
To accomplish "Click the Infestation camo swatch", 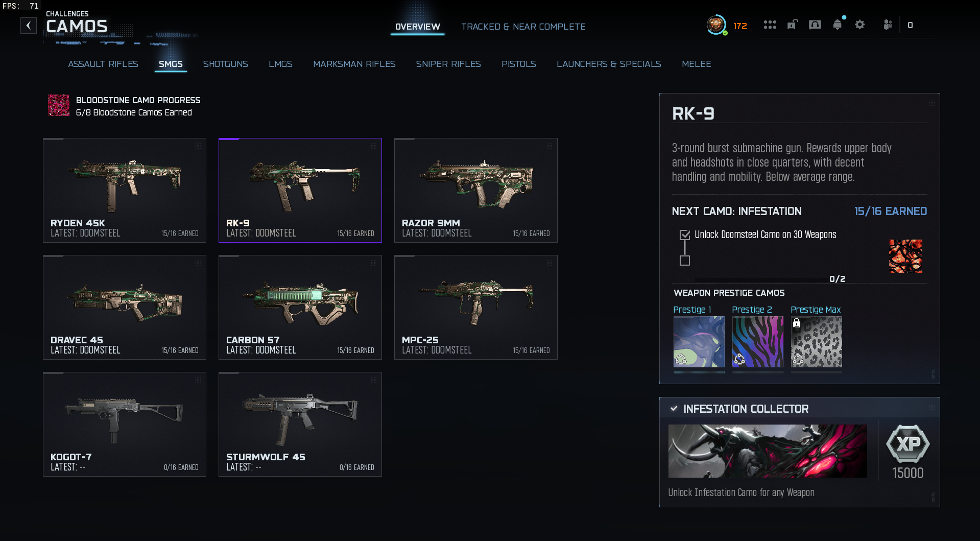I will click(x=905, y=256).
